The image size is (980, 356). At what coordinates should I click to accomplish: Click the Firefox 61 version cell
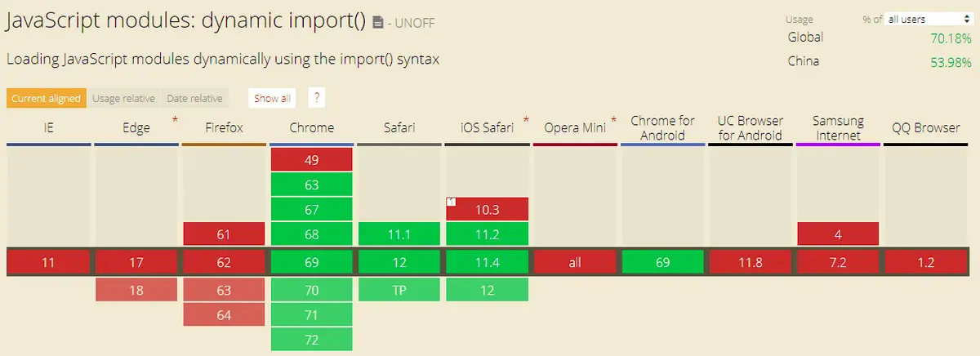pos(224,234)
